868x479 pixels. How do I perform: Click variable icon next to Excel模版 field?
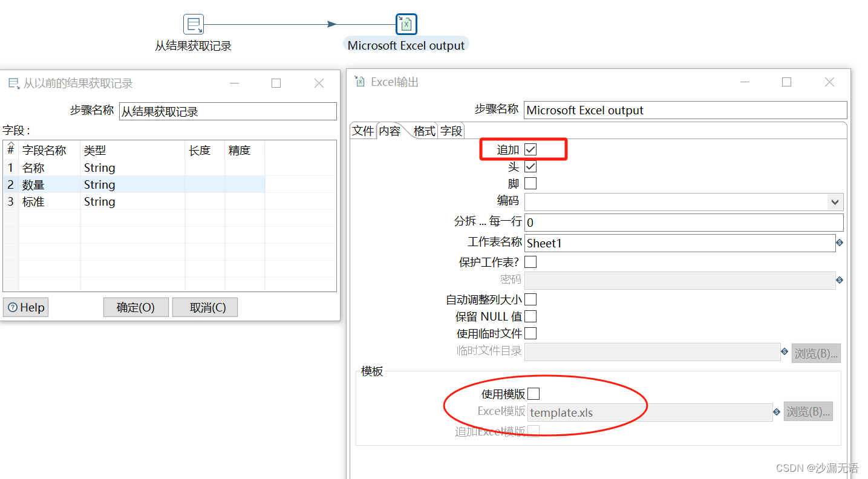tap(776, 412)
